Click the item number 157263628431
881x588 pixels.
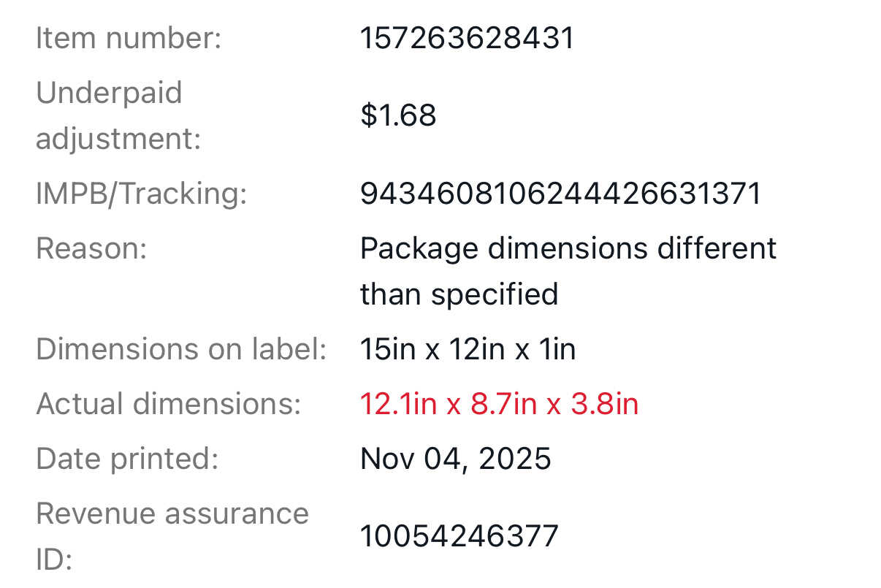click(467, 38)
